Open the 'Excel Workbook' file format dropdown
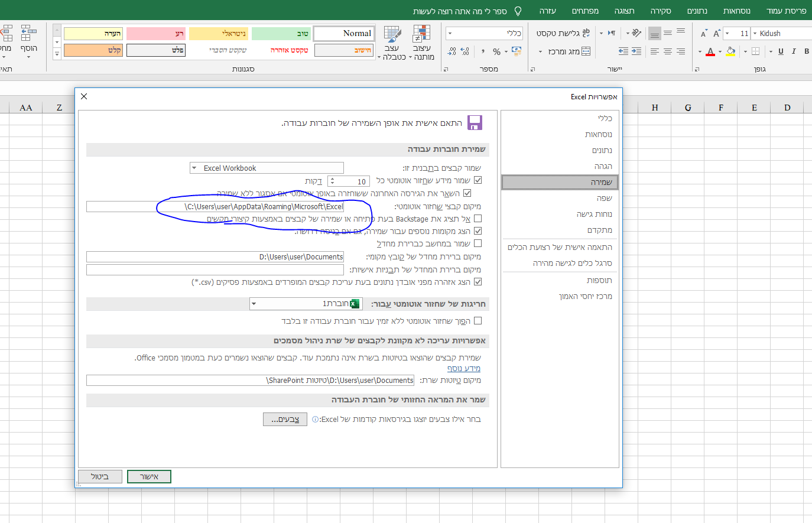 click(x=267, y=168)
